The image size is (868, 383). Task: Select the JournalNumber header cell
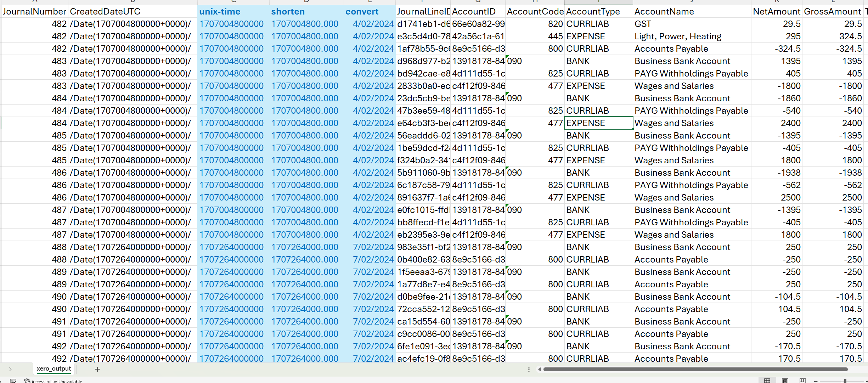(34, 12)
